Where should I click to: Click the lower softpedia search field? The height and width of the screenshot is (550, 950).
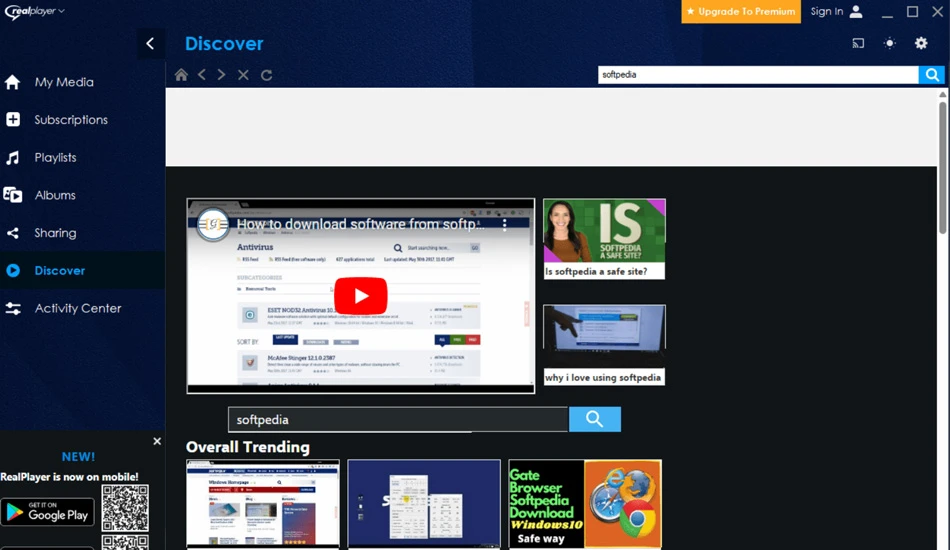pos(398,420)
